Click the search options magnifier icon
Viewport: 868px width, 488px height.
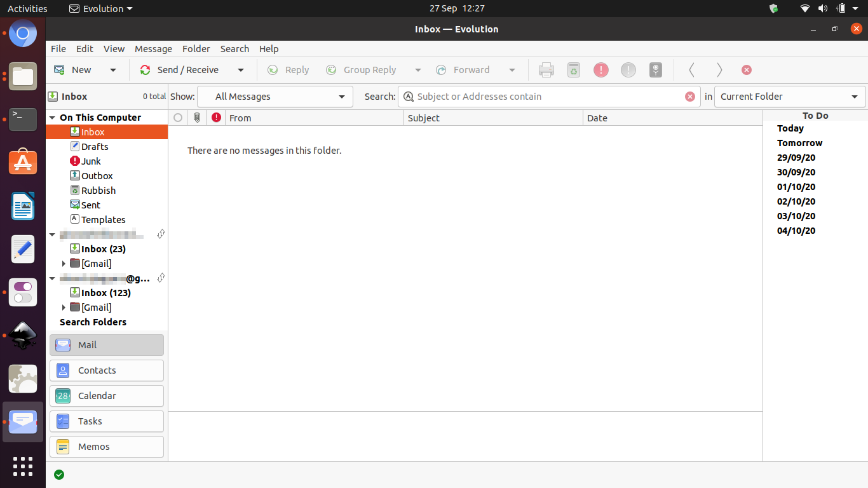[409, 97]
